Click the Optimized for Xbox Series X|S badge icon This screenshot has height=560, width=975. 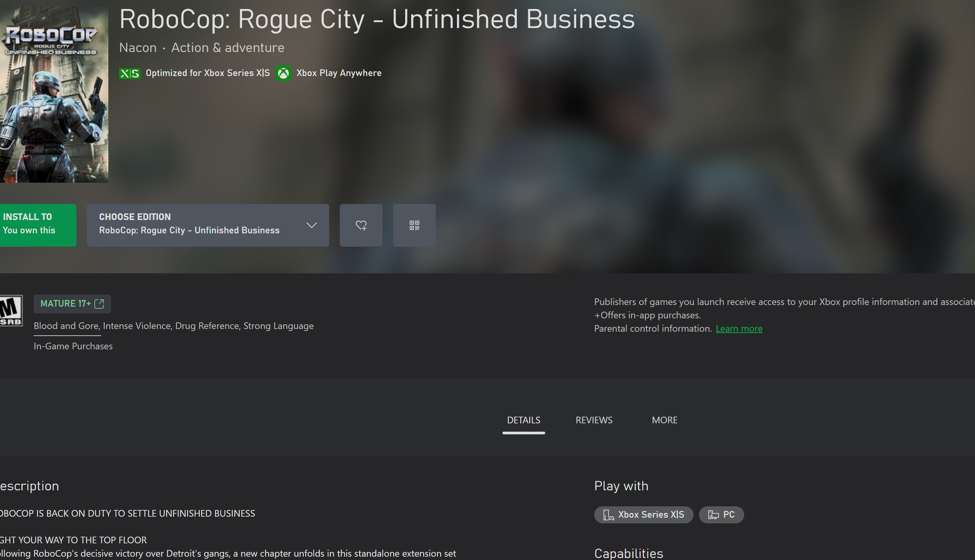[130, 73]
